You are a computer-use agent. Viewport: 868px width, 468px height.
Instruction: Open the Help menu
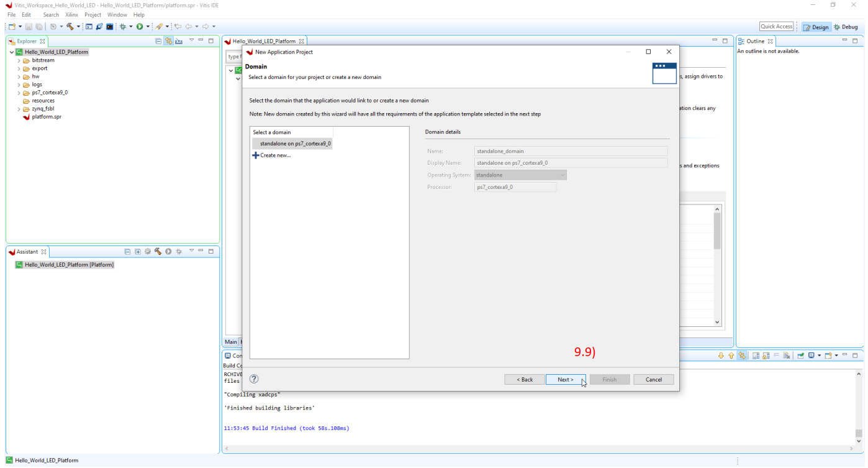coord(138,15)
